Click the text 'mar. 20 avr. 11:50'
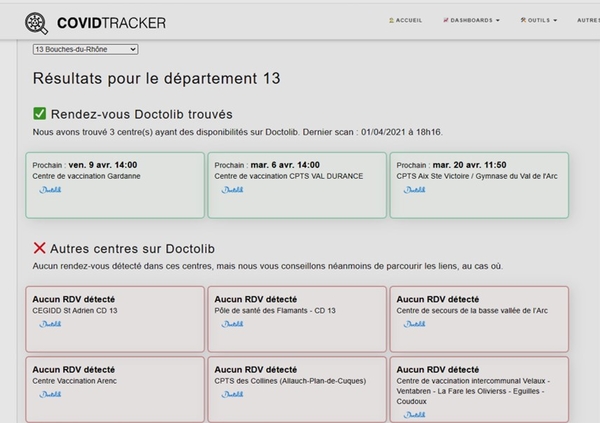 (x=470, y=165)
